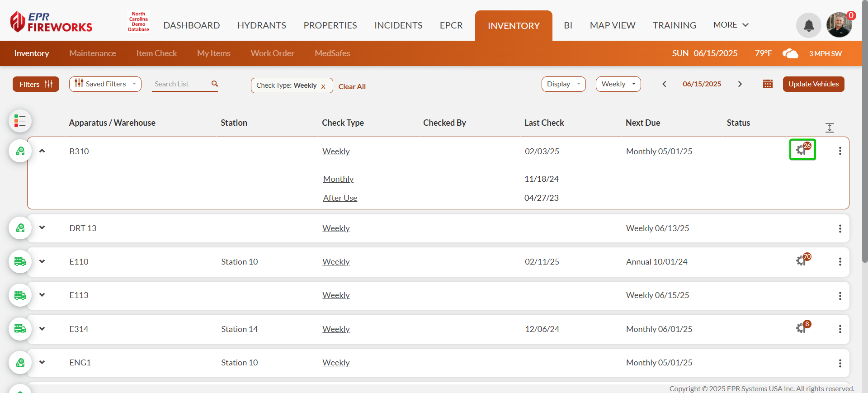Expand the E314 row

click(x=42, y=329)
